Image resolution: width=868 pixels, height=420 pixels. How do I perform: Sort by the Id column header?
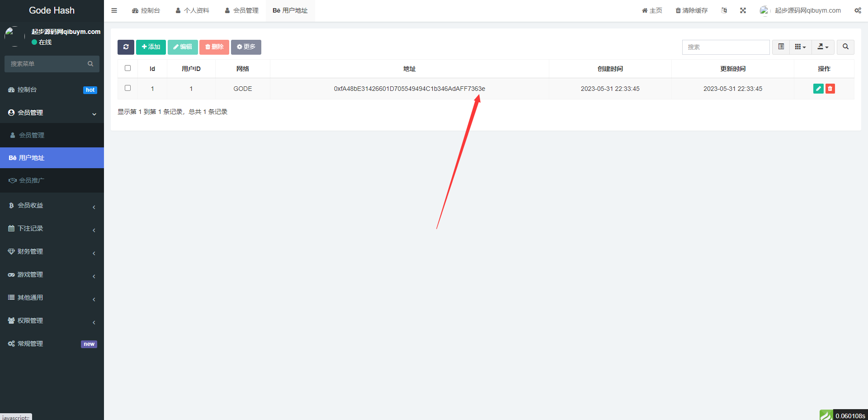[152, 69]
